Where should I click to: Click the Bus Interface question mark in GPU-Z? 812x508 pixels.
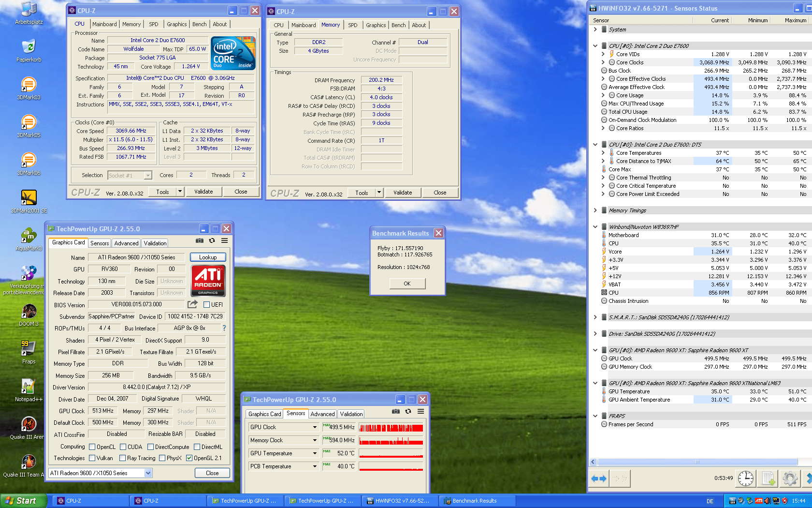(x=224, y=328)
